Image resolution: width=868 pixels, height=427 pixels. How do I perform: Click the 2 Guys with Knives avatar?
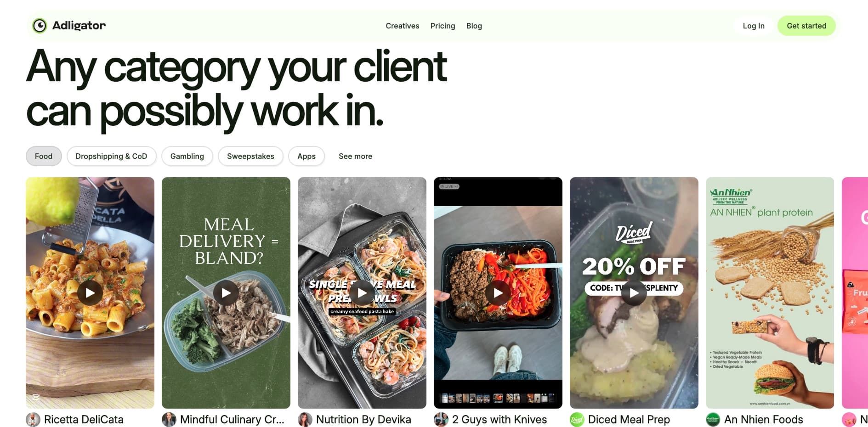(x=441, y=420)
